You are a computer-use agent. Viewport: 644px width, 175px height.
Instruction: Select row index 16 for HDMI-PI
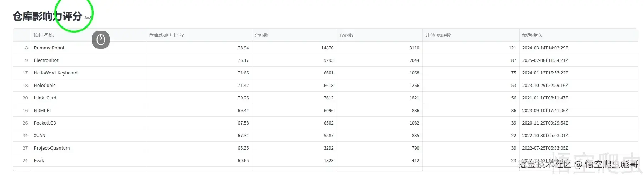click(25, 110)
